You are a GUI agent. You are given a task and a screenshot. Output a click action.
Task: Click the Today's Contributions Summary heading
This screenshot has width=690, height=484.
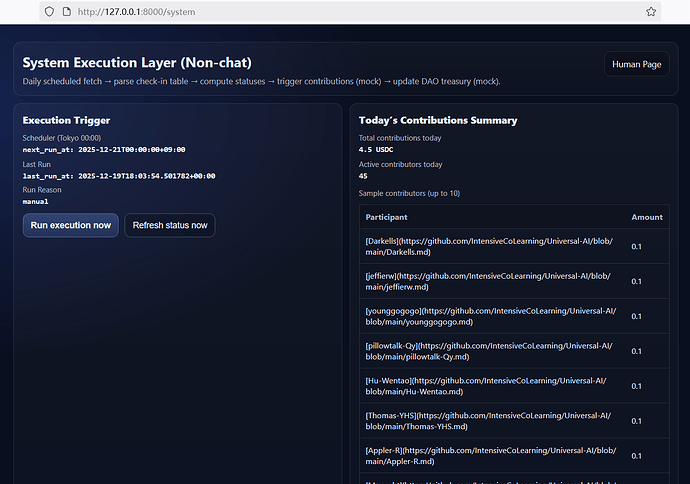pyautogui.click(x=438, y=120)
